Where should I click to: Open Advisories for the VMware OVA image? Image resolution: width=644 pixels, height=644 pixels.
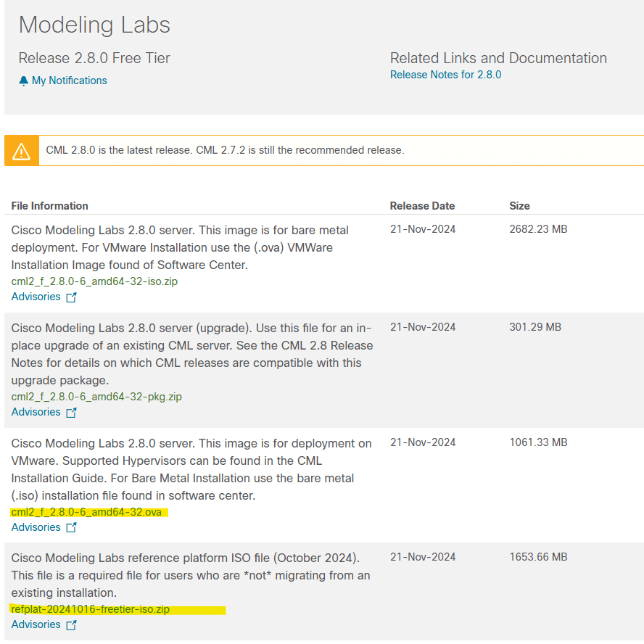click(x=36, y=527)
